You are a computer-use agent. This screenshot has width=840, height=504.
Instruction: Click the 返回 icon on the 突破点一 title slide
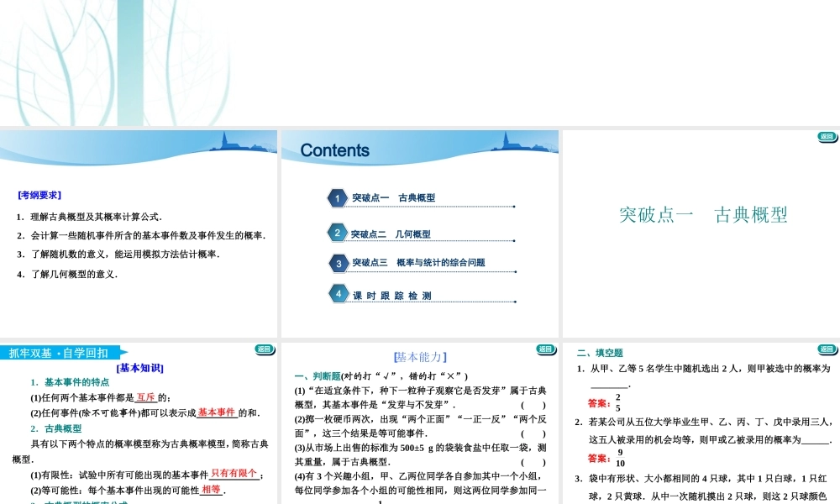[x=827, y=136]
